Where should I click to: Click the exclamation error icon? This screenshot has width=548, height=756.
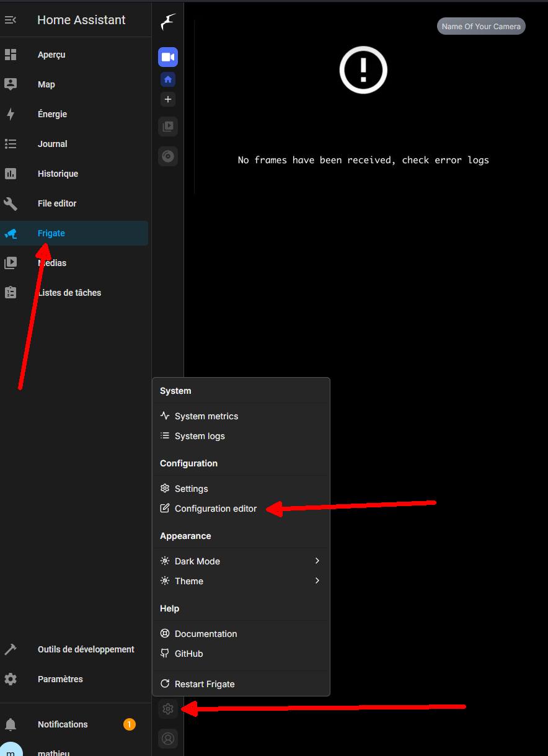363,69
